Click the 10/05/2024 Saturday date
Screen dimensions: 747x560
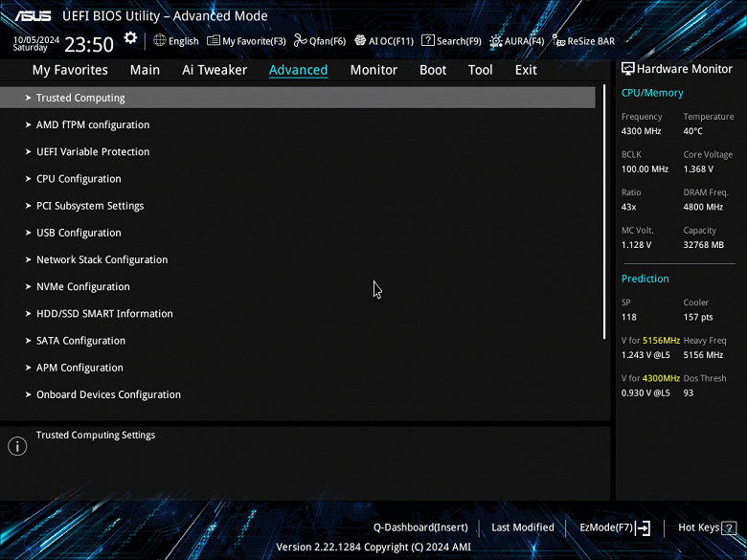point(35,44)
